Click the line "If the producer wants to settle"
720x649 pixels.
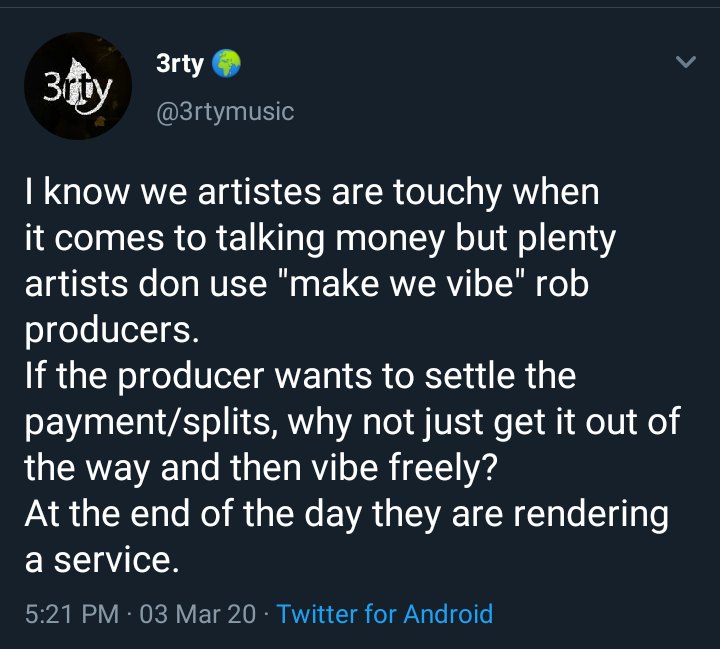[301, 376]
